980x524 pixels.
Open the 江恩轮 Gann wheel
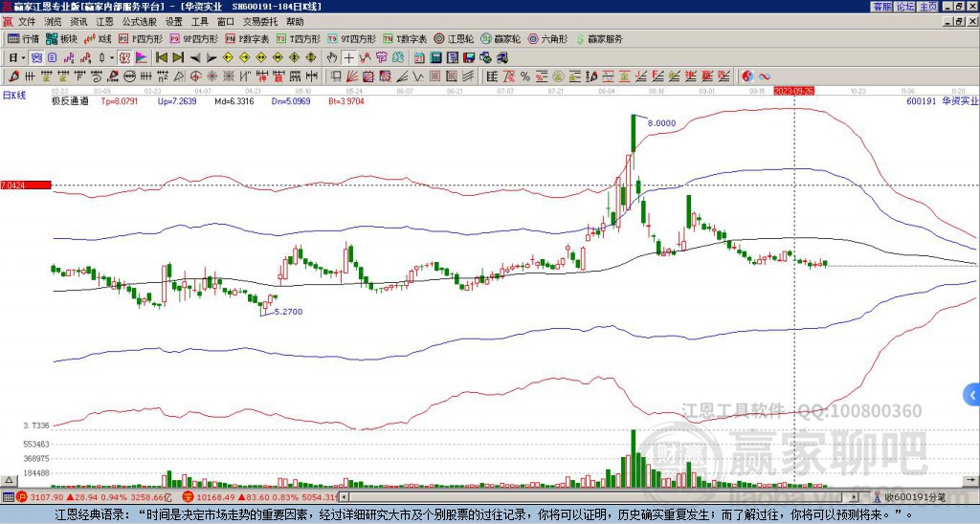(x=455, y=38)
